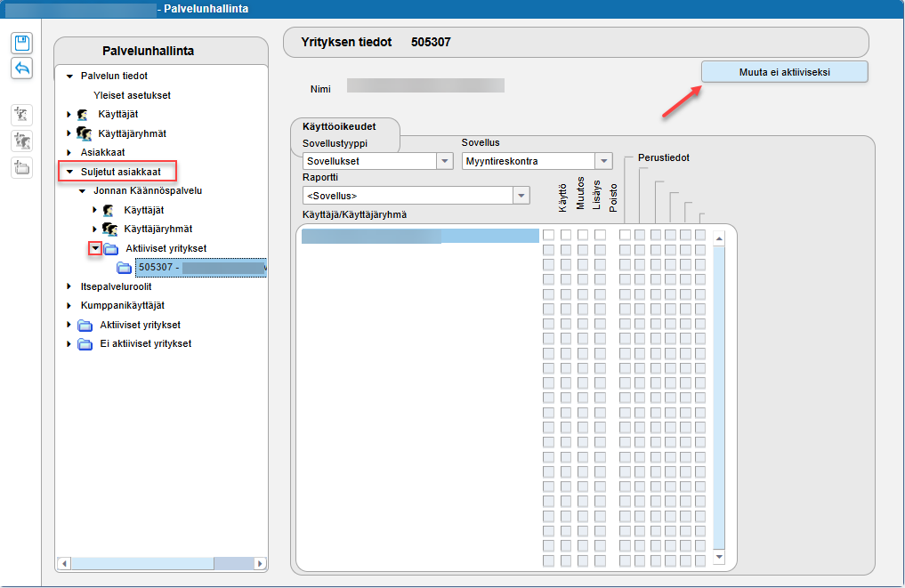Click folder icon of company 505307
905x588 pixels.
click(x=124, y=268)
